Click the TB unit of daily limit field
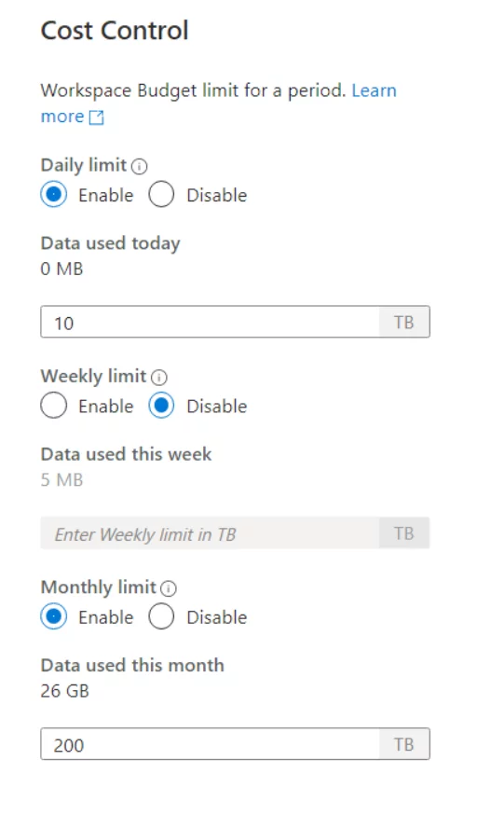Screen dimensions: 504x829 pyautogui.click(x=404, y=322)
